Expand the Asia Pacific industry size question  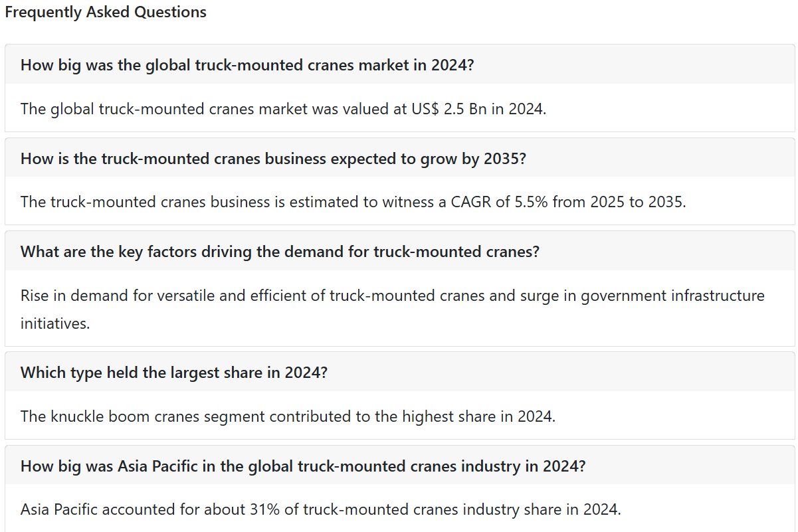click(x=399, y=466)
